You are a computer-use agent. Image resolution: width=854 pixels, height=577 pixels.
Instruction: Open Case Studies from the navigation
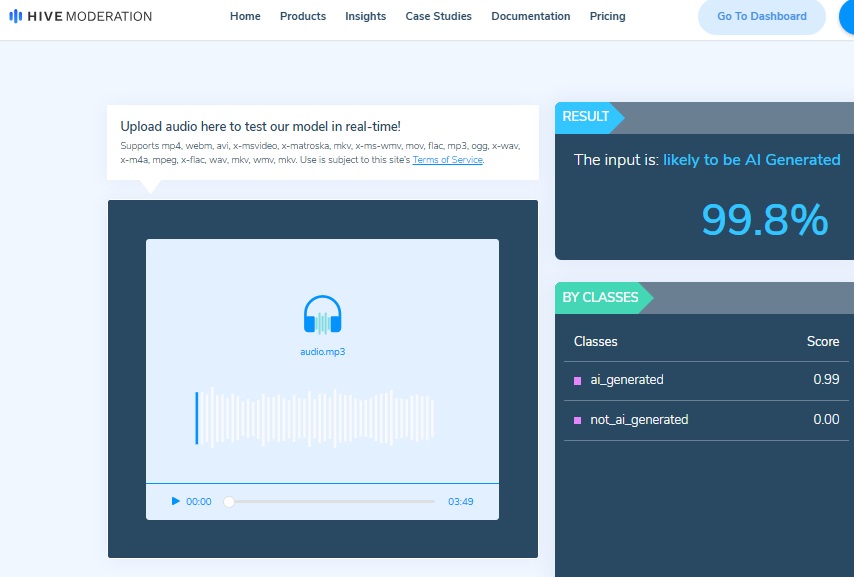438,16
